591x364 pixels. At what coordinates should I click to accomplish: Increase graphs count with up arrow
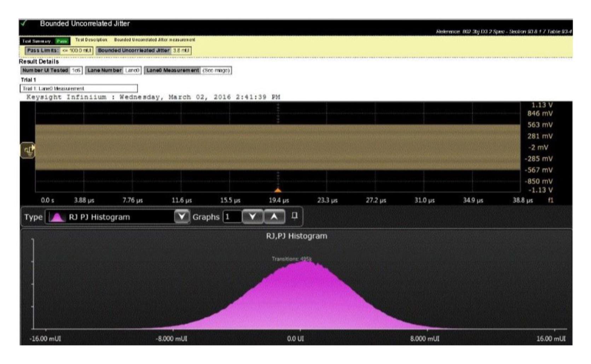(x=274, y=216)
